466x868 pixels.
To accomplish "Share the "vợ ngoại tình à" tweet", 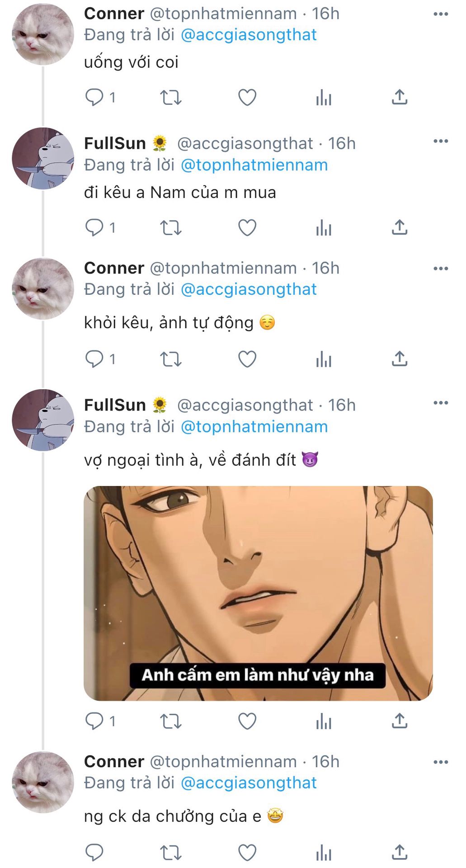I will click(x=400, y=721).
